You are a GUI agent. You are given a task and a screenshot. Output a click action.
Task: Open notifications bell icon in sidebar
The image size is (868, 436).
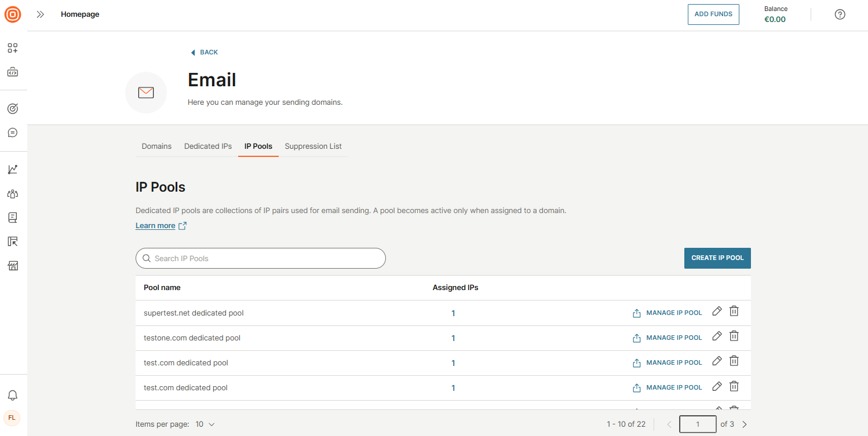coord(13,395)
